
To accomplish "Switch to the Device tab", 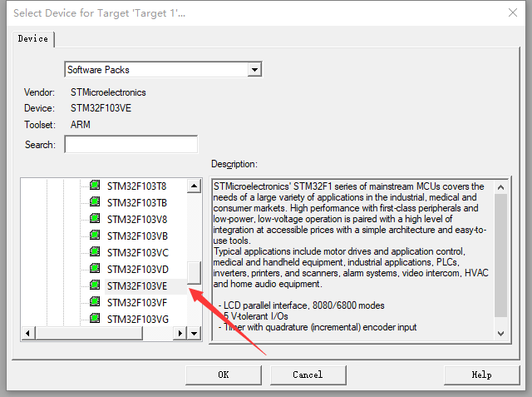I will (x=33, y=39).
